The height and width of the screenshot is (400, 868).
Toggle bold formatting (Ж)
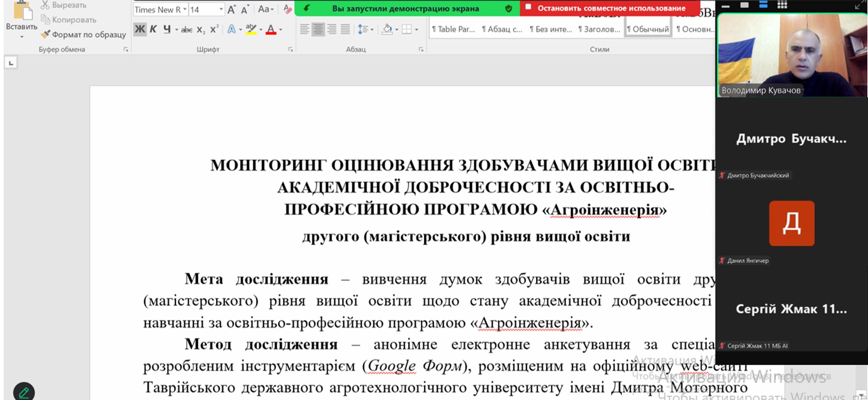(140, 29)
